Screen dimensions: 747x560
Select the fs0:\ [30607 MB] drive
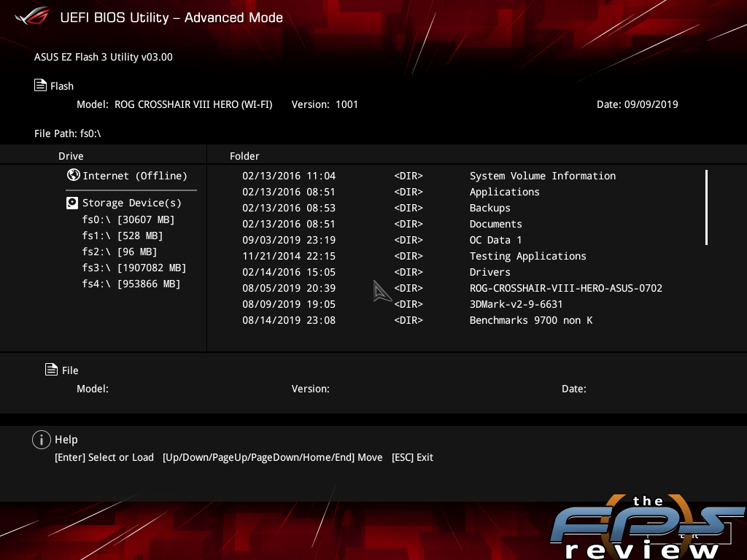point(128,219)
